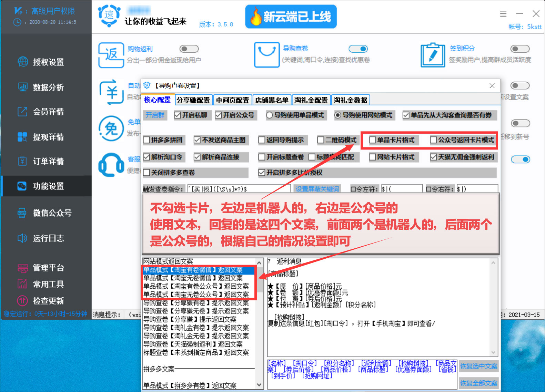Viewport: 545px width, 392px height.
Task: Check 关闭拼多多查卷 checkbox
Action: click(x=147, y=173)
